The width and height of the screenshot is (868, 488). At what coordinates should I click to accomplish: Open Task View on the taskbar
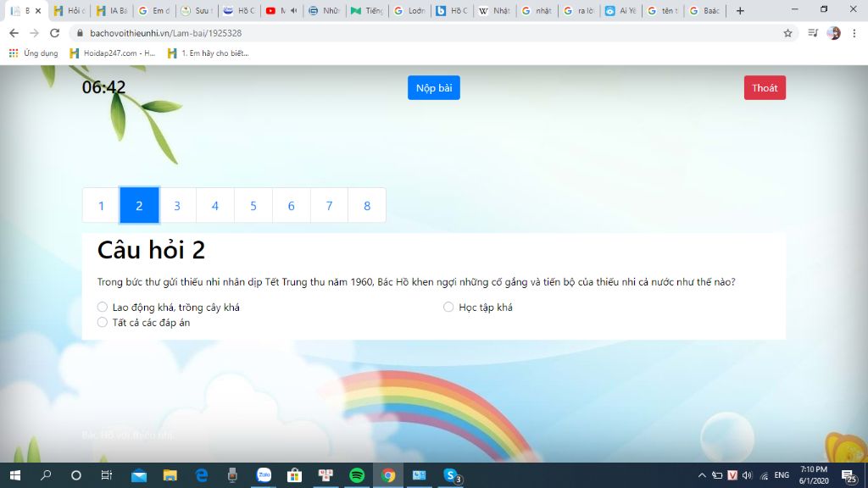(106, 474)
